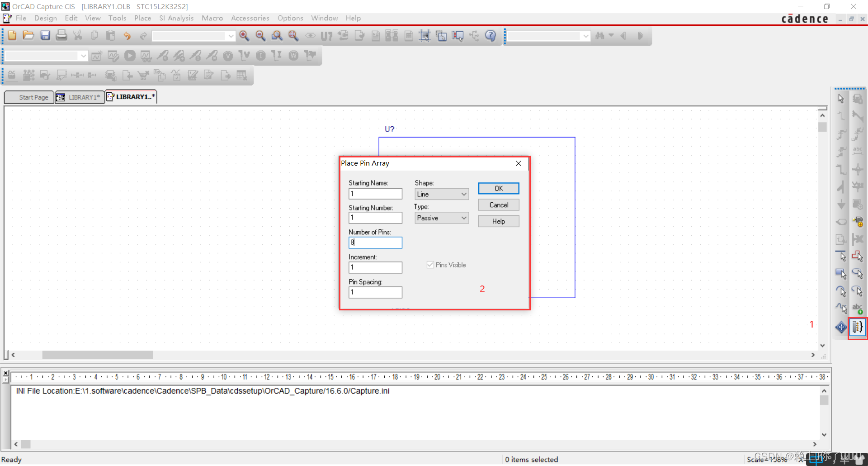Click the canvas horizontal scrollbar thumb

(98, 355)
